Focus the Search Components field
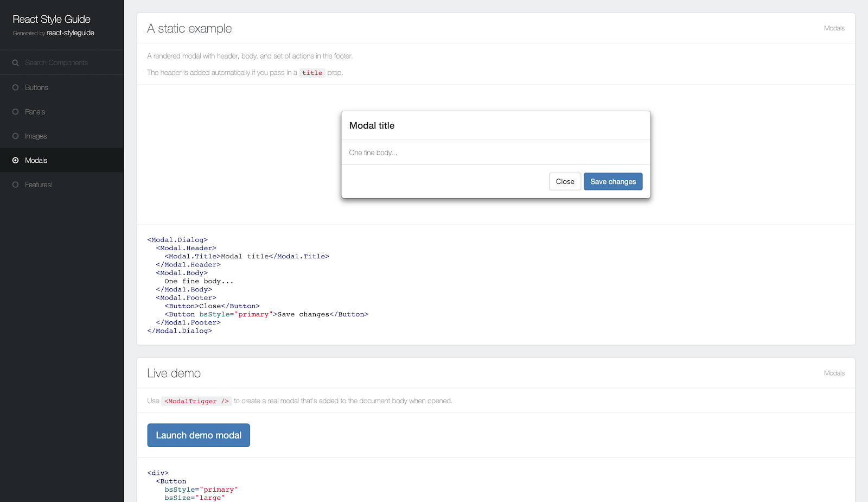The height and width of the screenshot is (502, 868). coord(56,62)
